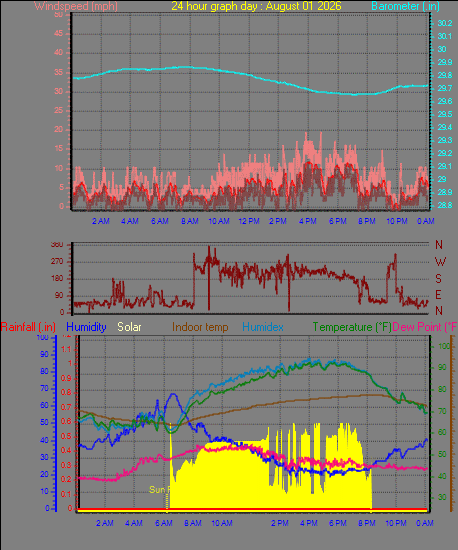Click the 4 PM tick on bottom graph

[309, 523]
